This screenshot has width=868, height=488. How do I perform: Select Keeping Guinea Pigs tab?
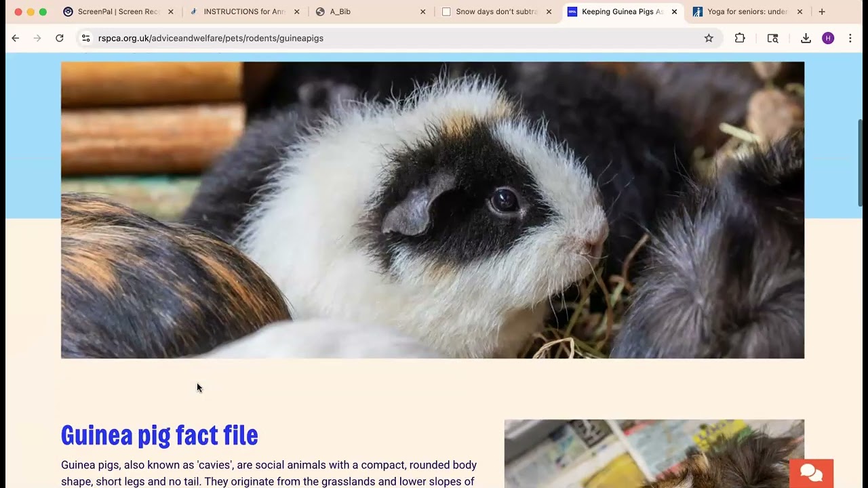coord(622,12)
